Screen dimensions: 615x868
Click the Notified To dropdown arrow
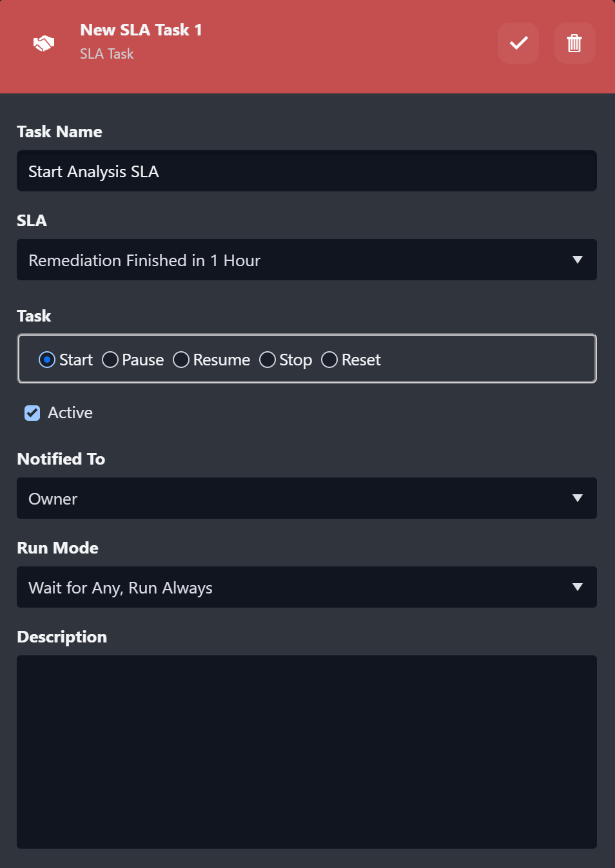[x=578, y=499]
